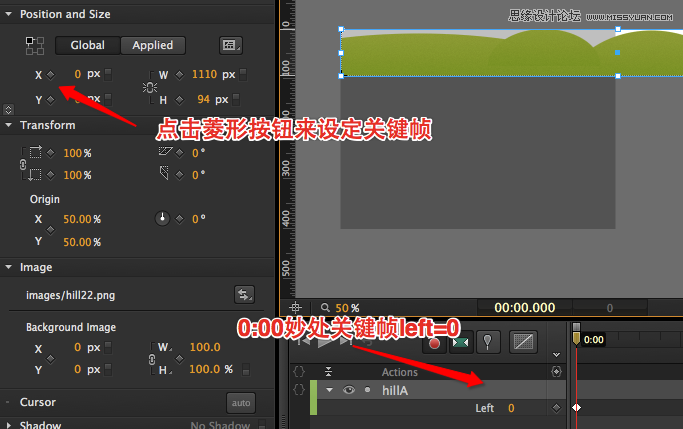
Task: Open the hillA script braces icon
Action: (x=299, y=389)
